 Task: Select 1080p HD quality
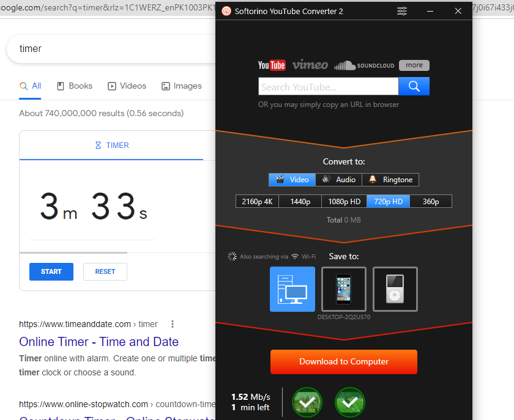point(344,201)
